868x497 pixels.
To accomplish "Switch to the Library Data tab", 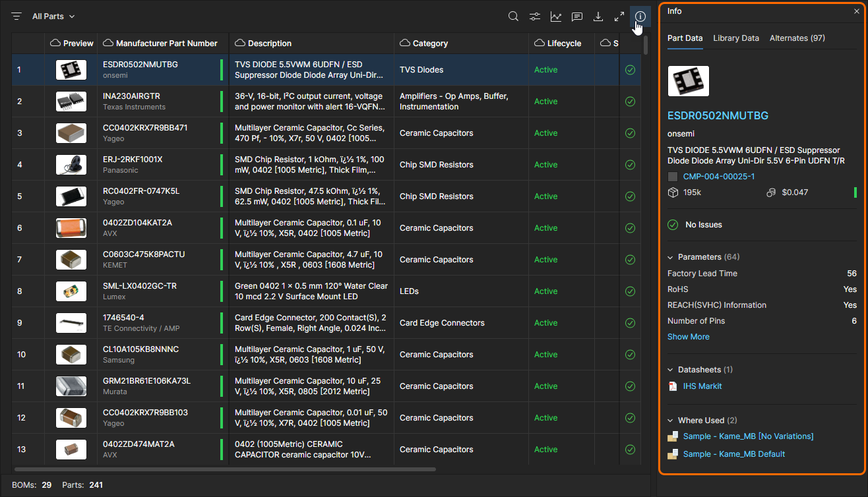I will 735,38.
